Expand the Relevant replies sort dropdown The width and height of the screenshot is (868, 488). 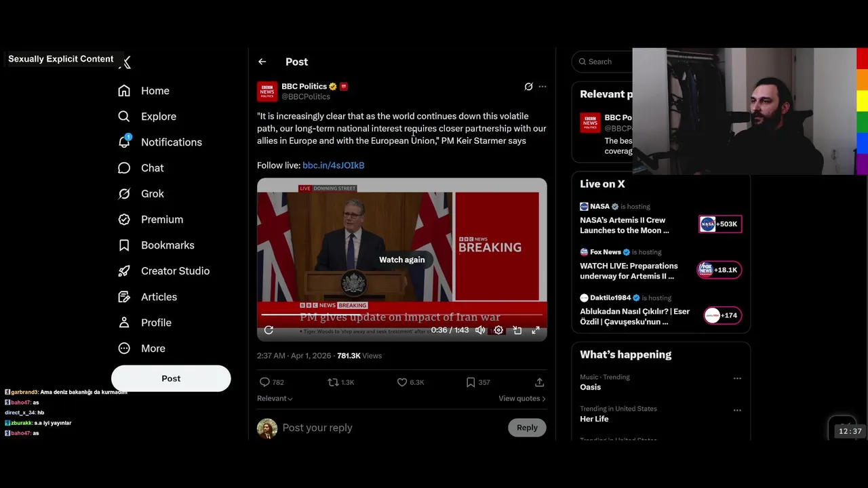pos(275,399)
